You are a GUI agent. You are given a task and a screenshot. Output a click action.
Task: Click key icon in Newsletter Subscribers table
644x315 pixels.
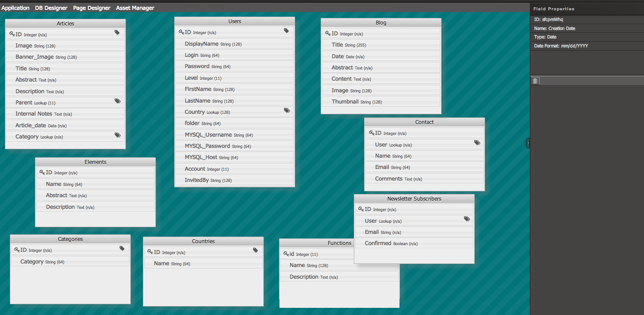pos(361,209)
